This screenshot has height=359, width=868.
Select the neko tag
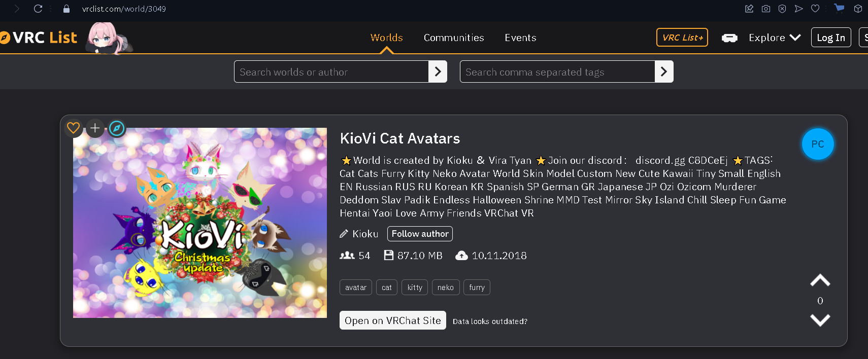[446, 287]
